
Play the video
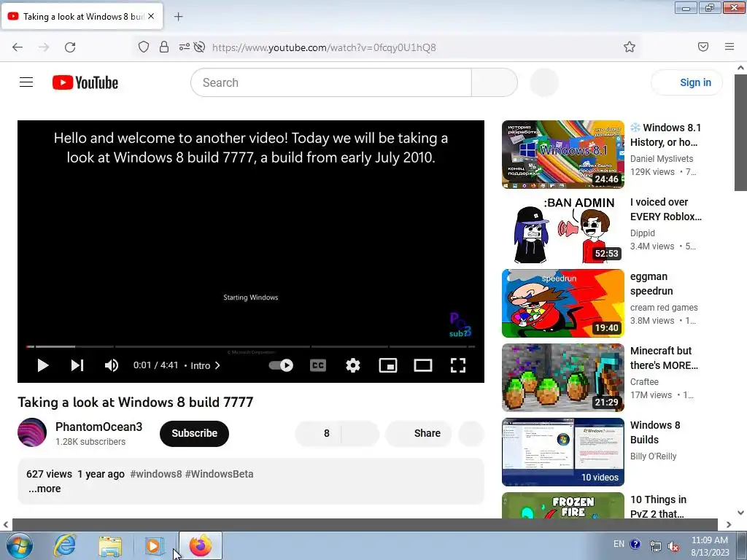point(43,365)
